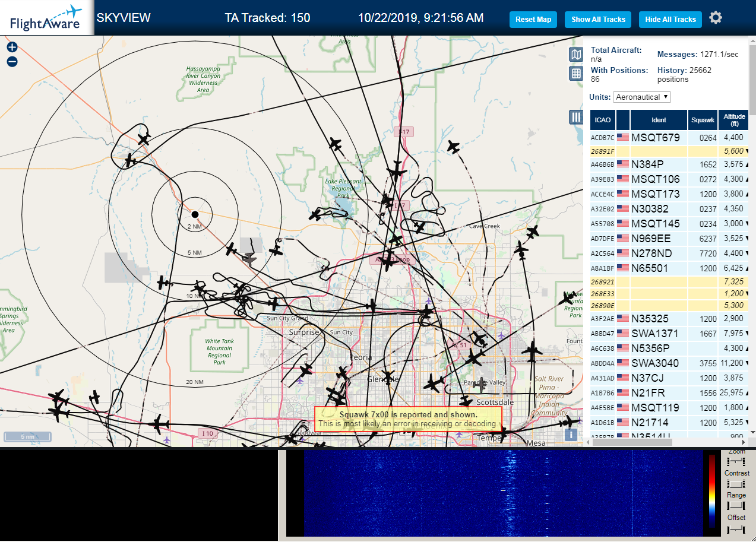The width and height of the screenshot is (756, 542).
Task: Select the SWA1371 aircraft row
Action: [669, 334]
